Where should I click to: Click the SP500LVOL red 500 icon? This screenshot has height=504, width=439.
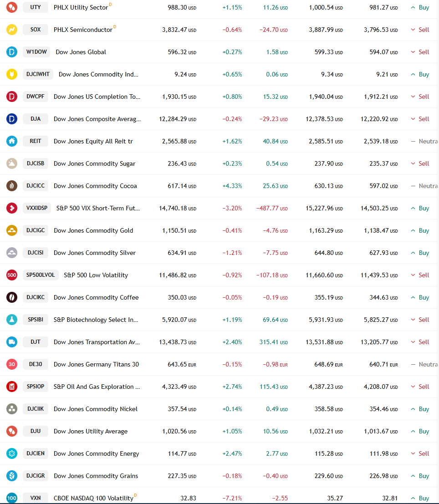[12, 275]
